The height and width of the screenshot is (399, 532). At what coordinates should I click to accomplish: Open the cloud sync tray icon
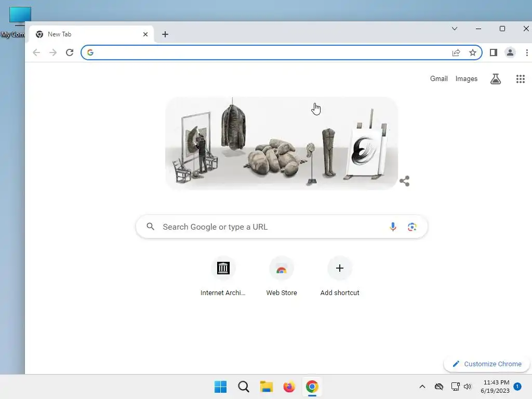(x=439, y=387)
